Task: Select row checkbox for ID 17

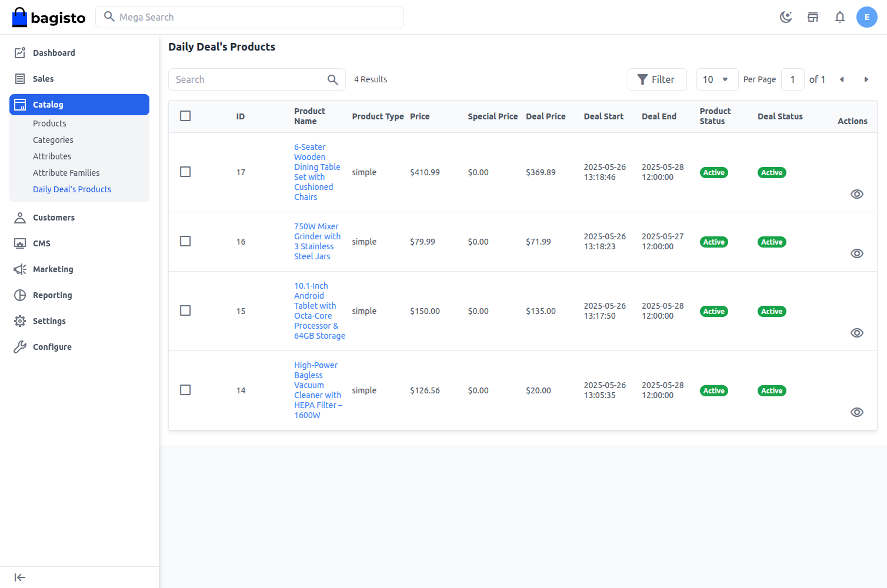Action: point(185,172)
